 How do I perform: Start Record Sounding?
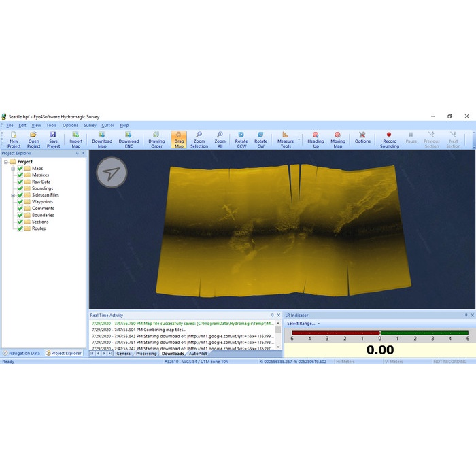[390, 139]
